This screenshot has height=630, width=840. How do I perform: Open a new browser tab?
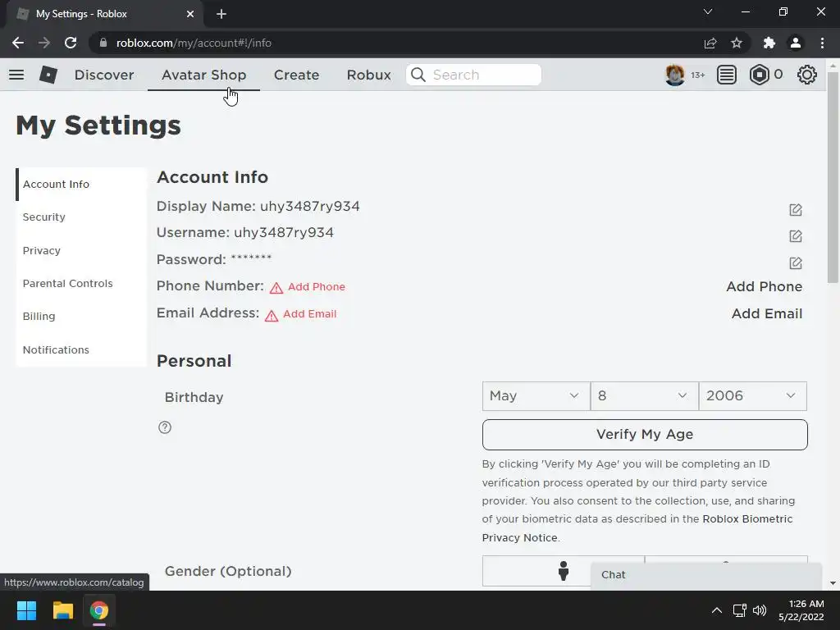(221, 14)
